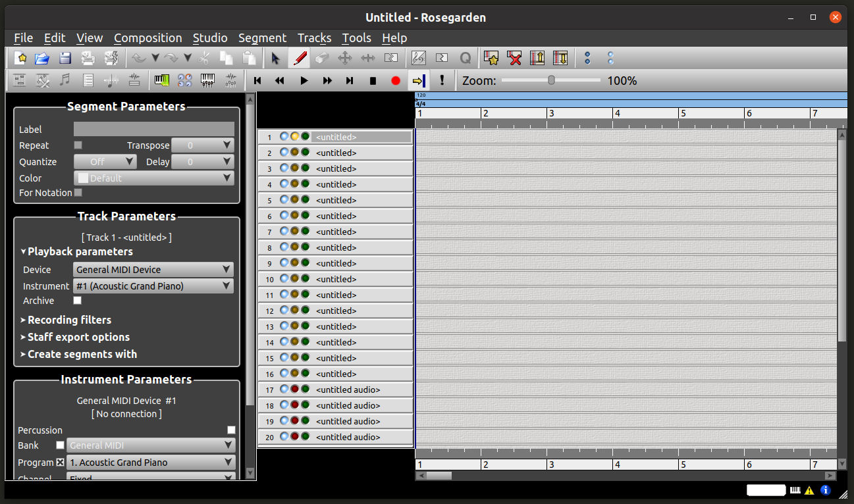Screen dimensions: 854x504
Task: Toggle the Repeat checkbox
Action: tap(78, 145)
